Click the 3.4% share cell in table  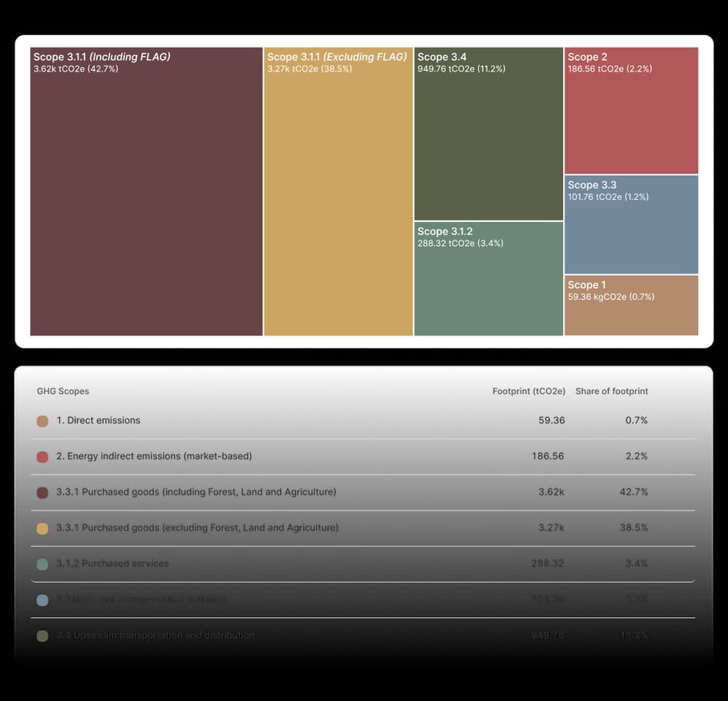click(637, 563)
